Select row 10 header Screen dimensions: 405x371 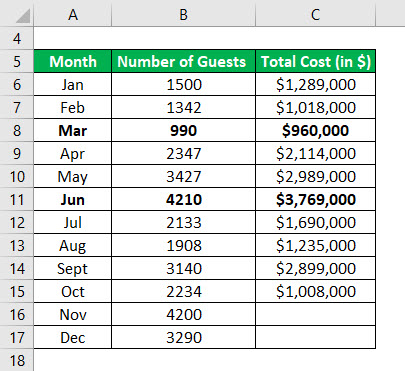[x=17, y=176]
